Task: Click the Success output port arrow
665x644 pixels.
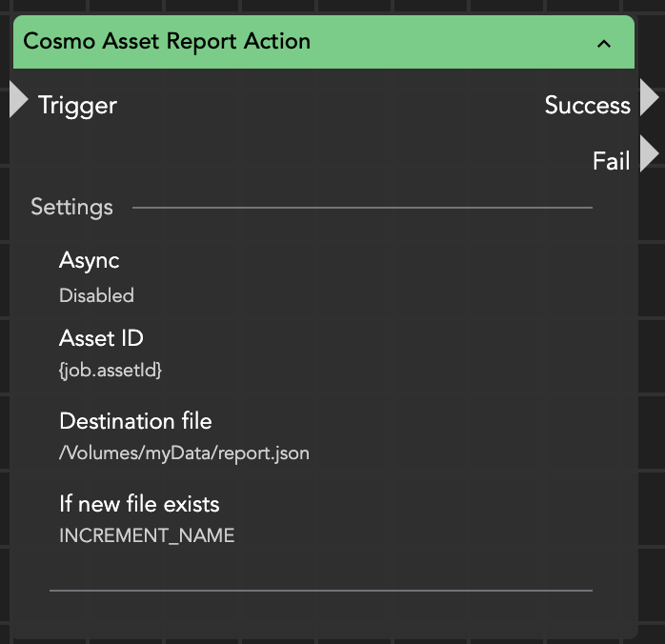Action: point(649,98)
